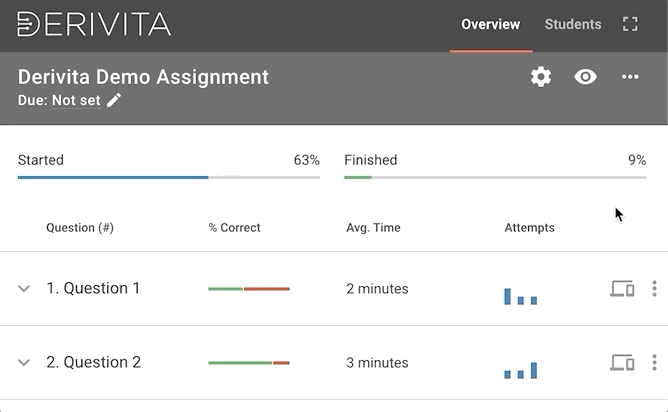This screenshot has width=668, height=412.
Task: Toggle assignment visibility eye icon
Action: pyautogui.click(x=585, y=77)
